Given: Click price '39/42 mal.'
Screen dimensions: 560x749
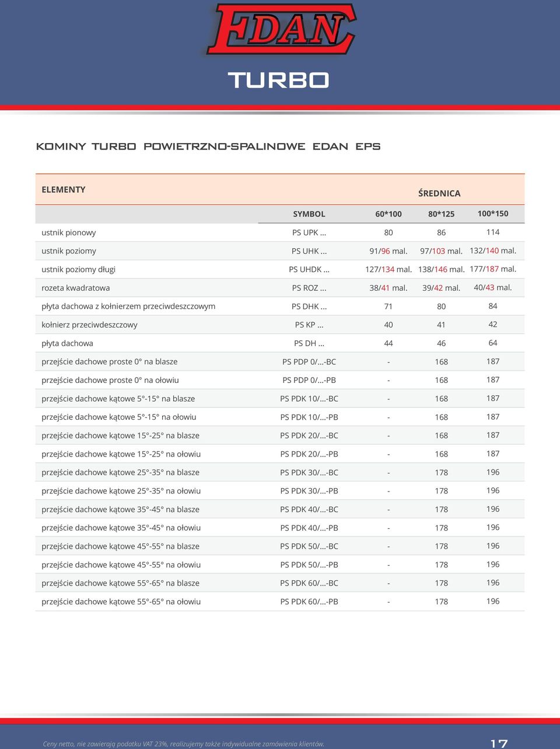Looking at the screenshot, I should 441,288.
